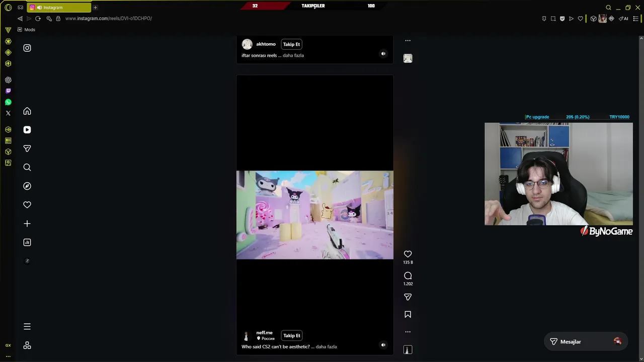644x362 pixels.
Task: Add page to bookmarks heart icon
Action: [580, 19]
